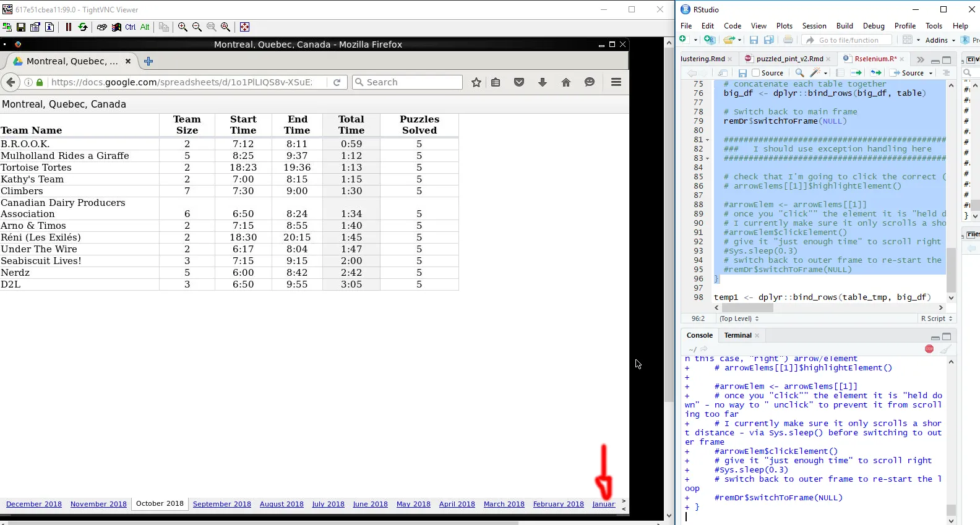This screenshot has height=525, width=980.
Task: Toggle Ctrl key in the VNC toolbar
Action: (x=131, y=27)
